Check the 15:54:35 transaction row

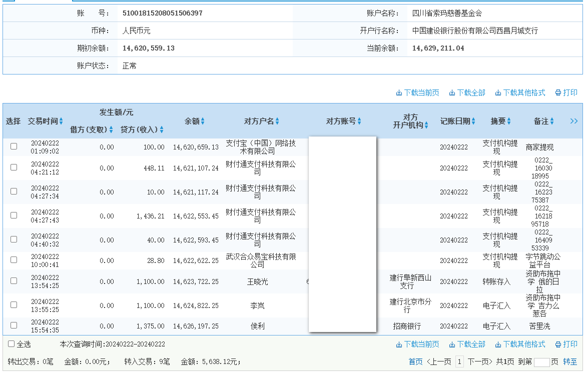[14, 325]
